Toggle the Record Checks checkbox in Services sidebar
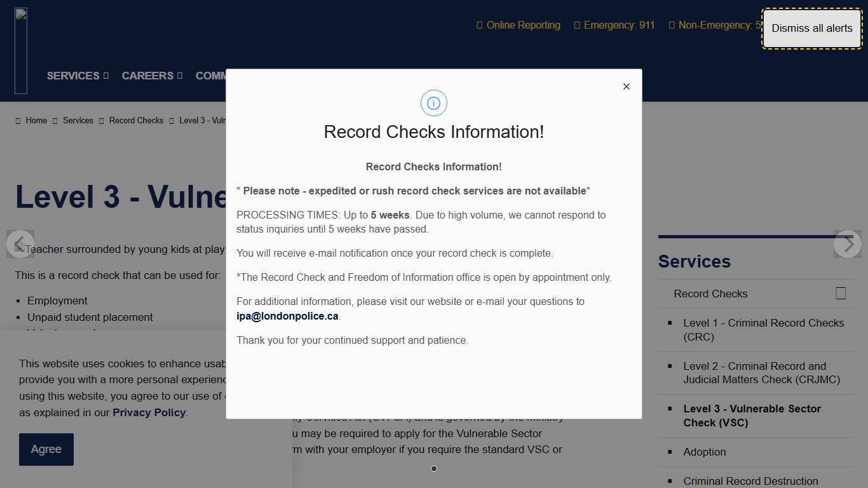Screen dimensions: 868x488 coord(841,293)
